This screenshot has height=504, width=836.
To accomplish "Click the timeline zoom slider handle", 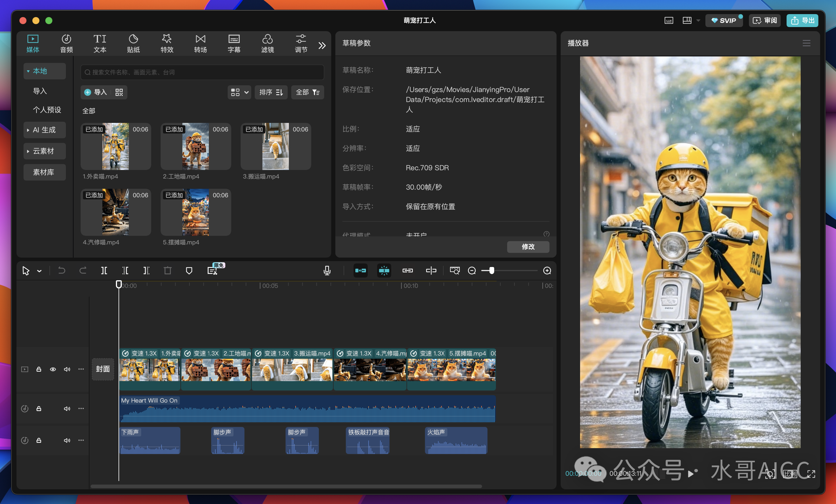I will coord(492,270).
